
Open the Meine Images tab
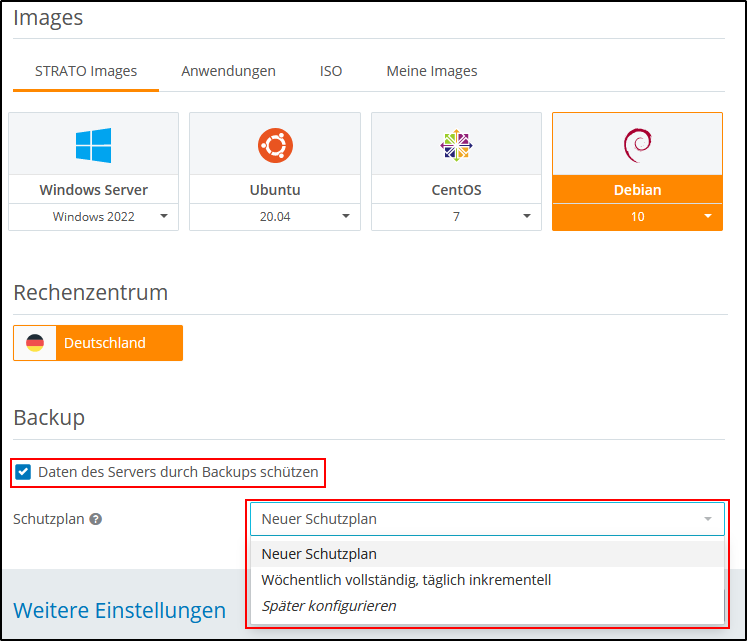pyautogui.click(x=432, y=71)
